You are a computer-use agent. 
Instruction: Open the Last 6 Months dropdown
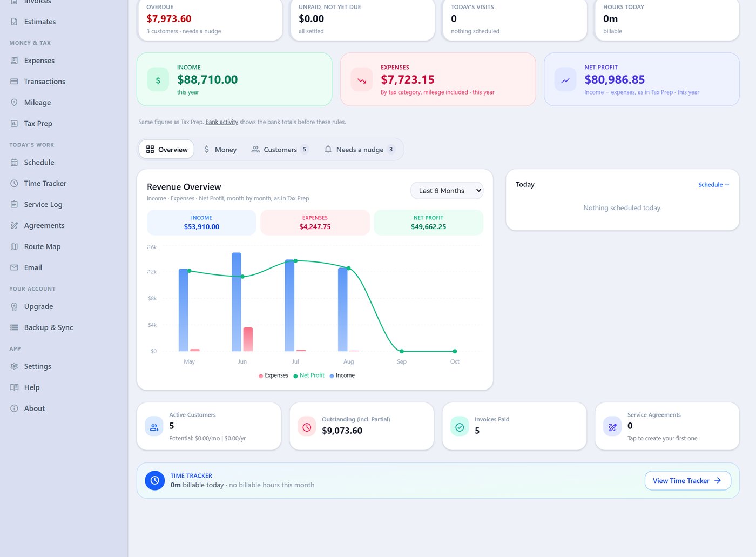pyautogui.click(x=447, y=191)
